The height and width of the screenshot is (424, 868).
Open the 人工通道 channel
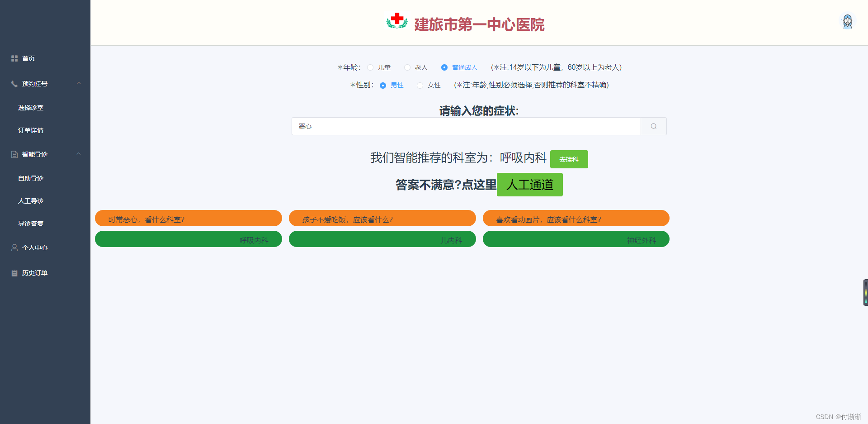(529, 185)
